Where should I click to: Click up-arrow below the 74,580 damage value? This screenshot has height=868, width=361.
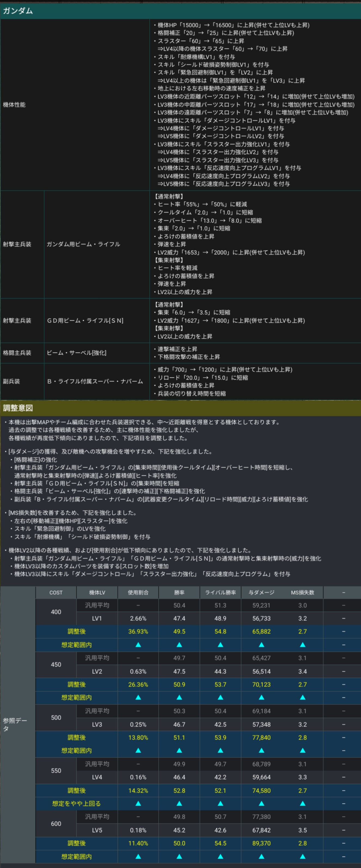click(261, 804)
